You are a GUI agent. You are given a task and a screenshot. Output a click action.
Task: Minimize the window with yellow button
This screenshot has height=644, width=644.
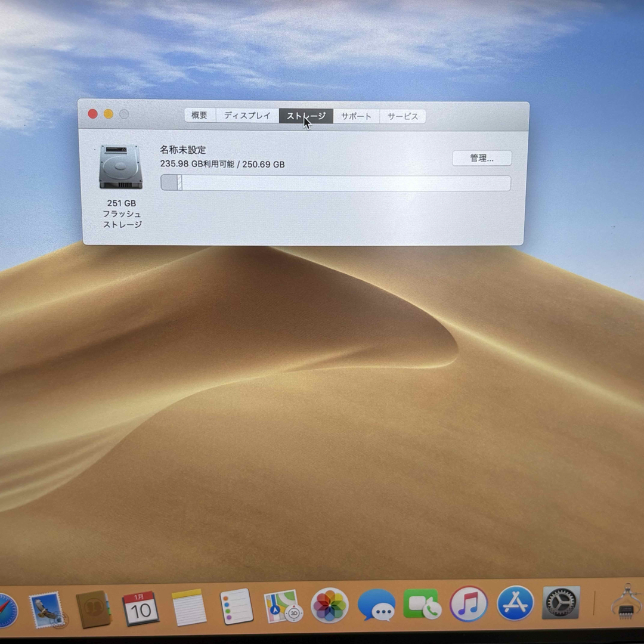coord(109,114)
